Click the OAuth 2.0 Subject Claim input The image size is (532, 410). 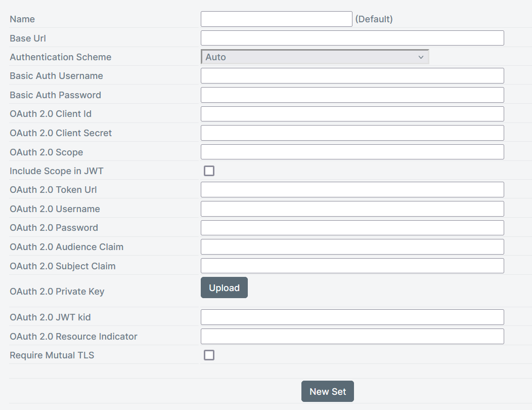[x=352, y=266]
